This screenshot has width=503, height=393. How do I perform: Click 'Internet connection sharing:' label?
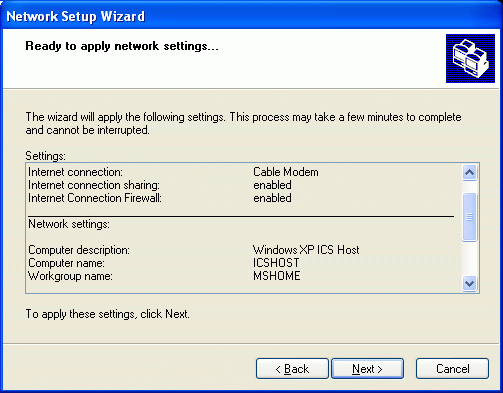pyautogui.click(x=94, y=185)
